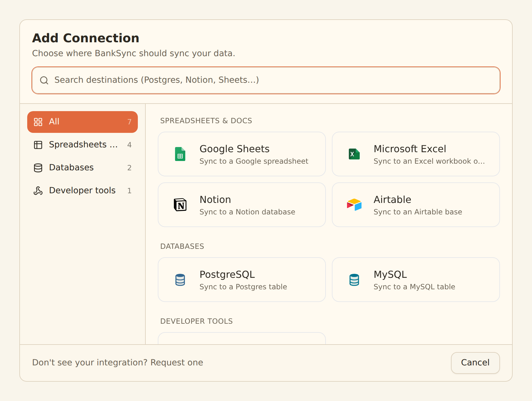Click the Airtable logo icon
This screenshot has height=401, width=532.
(354, 205)
